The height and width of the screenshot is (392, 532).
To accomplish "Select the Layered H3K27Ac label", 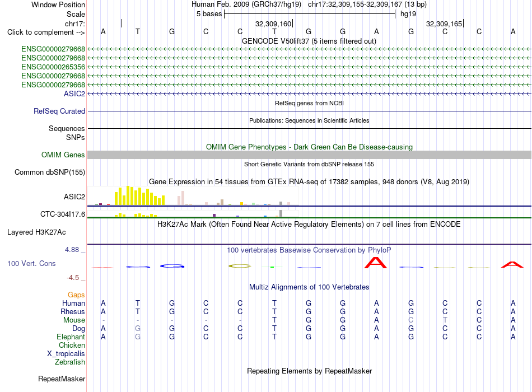I will [36, 232].
